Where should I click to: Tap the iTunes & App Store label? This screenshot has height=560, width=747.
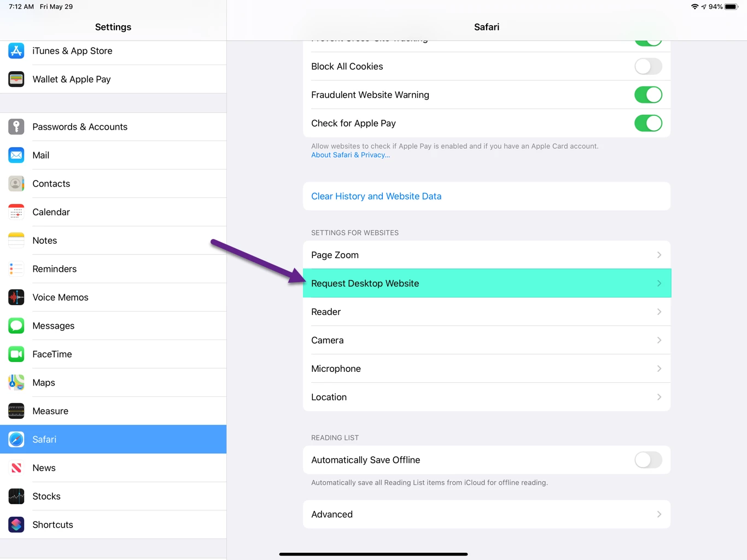pyautogui.click(x=72, y=51)
